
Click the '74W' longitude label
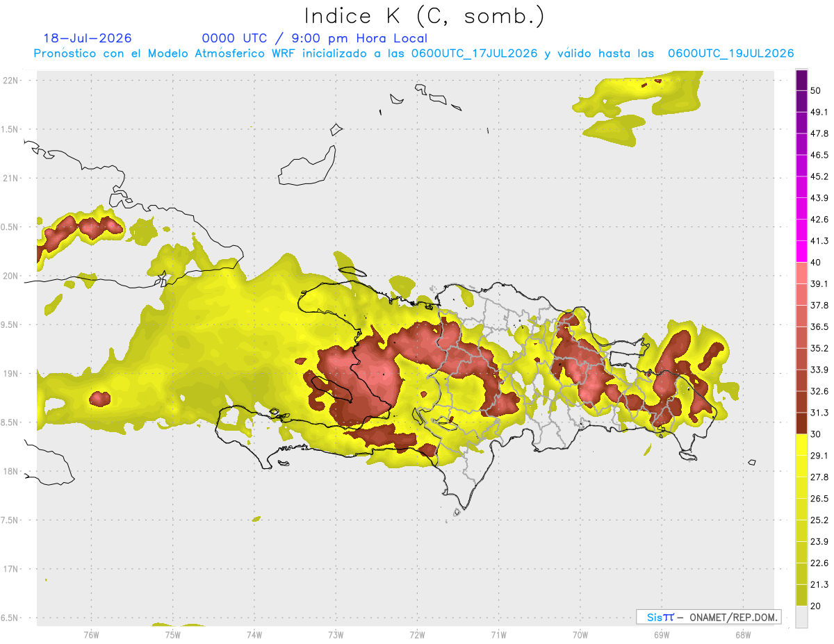tap(254, 634)
